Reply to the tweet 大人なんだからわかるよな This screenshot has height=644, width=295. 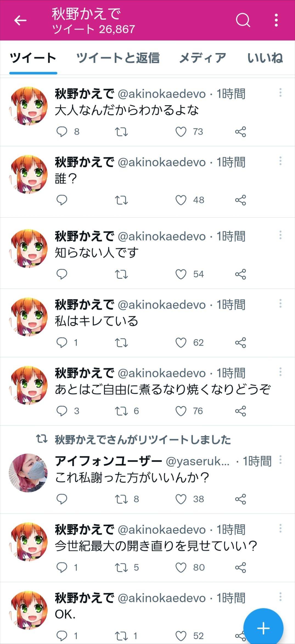coord(62,132)
